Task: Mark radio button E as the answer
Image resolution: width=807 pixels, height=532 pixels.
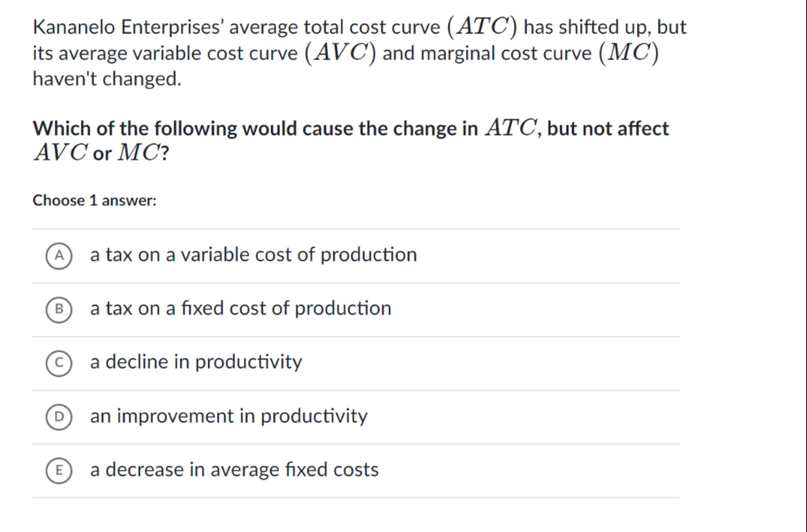Action: (x=59, y=471)
